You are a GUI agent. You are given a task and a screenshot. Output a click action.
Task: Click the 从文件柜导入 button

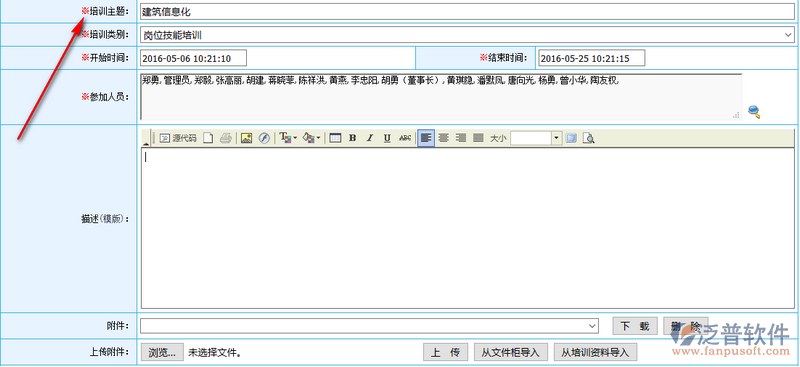point(511,352)
